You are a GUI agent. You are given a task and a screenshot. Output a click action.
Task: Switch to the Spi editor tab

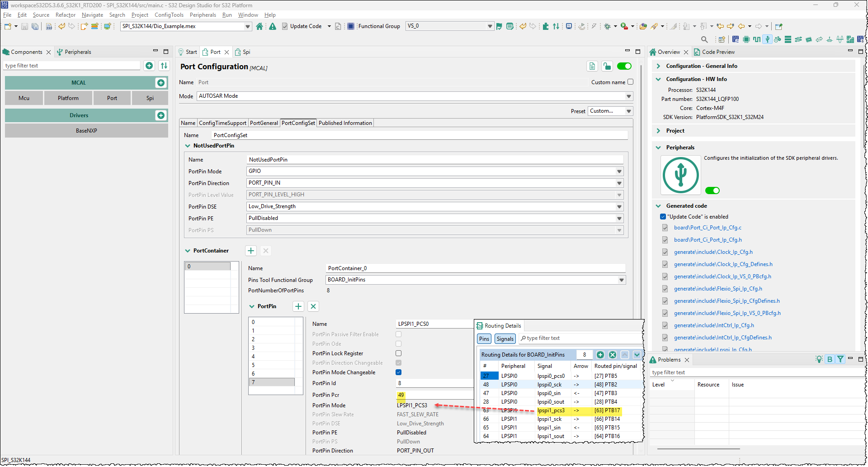[243, 52]
